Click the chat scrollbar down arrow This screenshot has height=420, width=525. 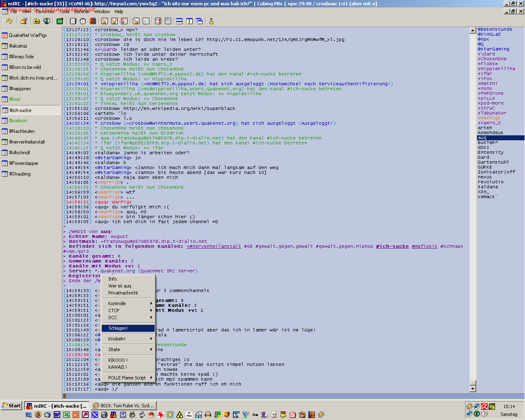click(x=472, y=388)
